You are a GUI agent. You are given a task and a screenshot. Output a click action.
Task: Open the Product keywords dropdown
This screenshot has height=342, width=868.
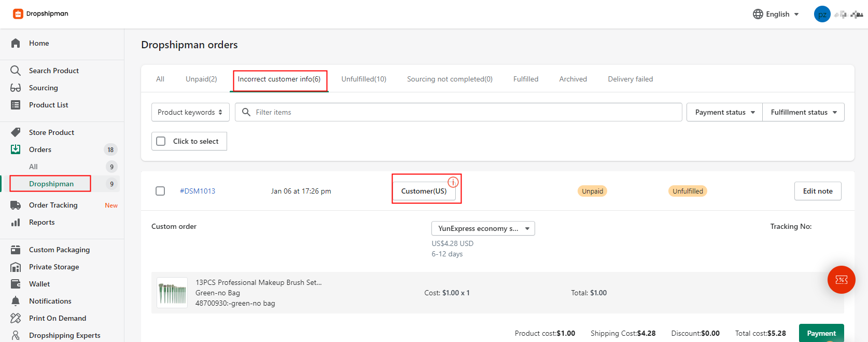pos(190,112)
